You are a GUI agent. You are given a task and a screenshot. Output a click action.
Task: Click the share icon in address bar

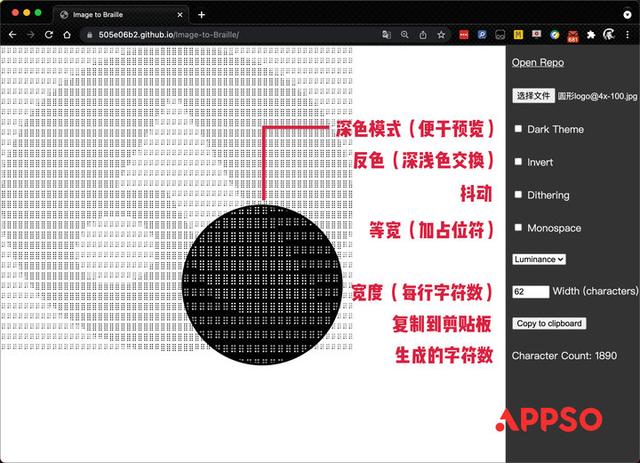tap(422, 34)
